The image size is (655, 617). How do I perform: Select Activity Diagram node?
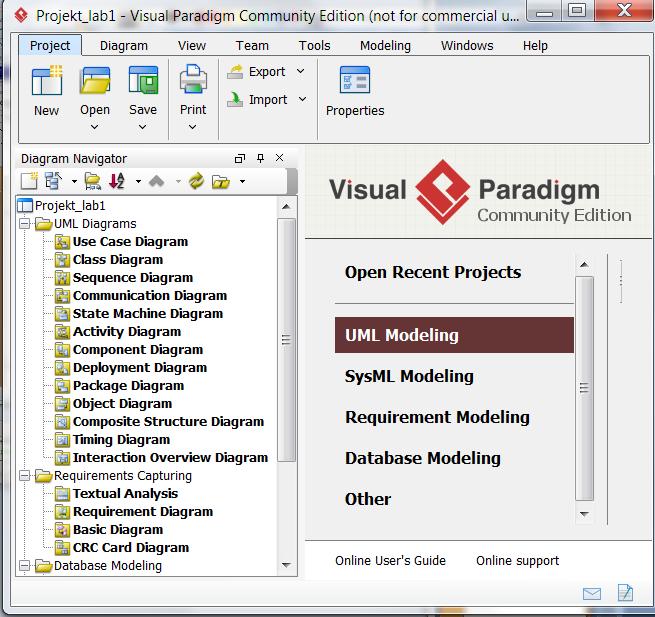(x=127, y=331)
